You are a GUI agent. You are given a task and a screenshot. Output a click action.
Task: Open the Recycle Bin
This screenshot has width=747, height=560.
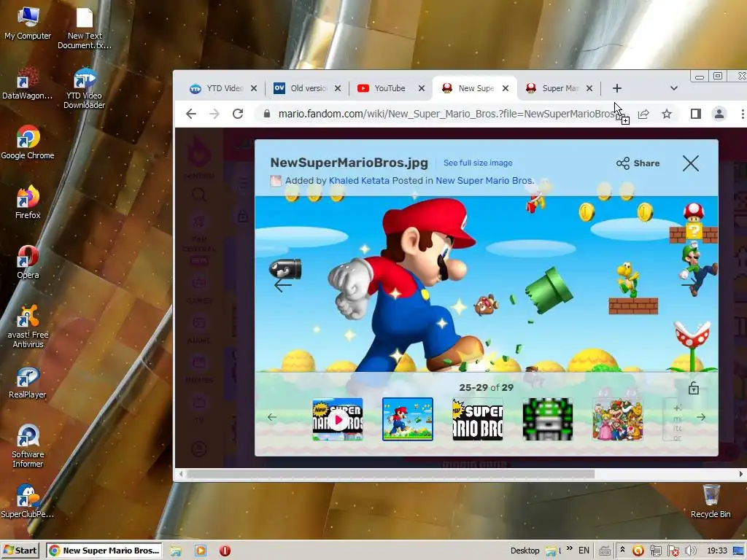pos(711,501)
